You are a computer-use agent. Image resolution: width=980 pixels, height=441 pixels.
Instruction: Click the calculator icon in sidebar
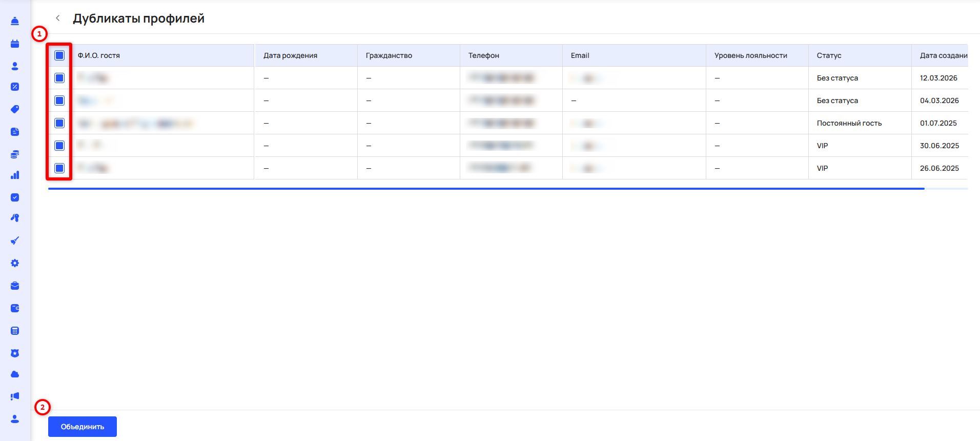point(15,331)
